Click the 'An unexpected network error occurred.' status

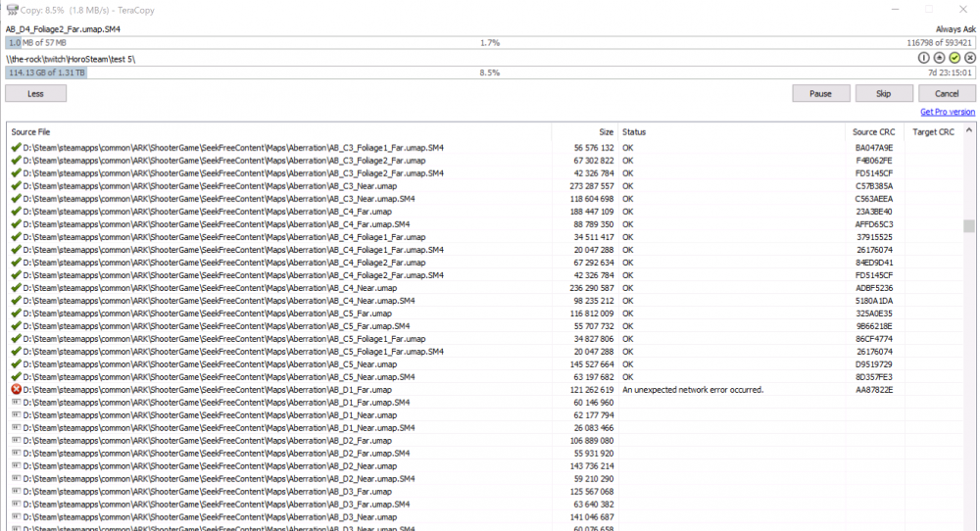pyautogui.click(x=693, y=389)
